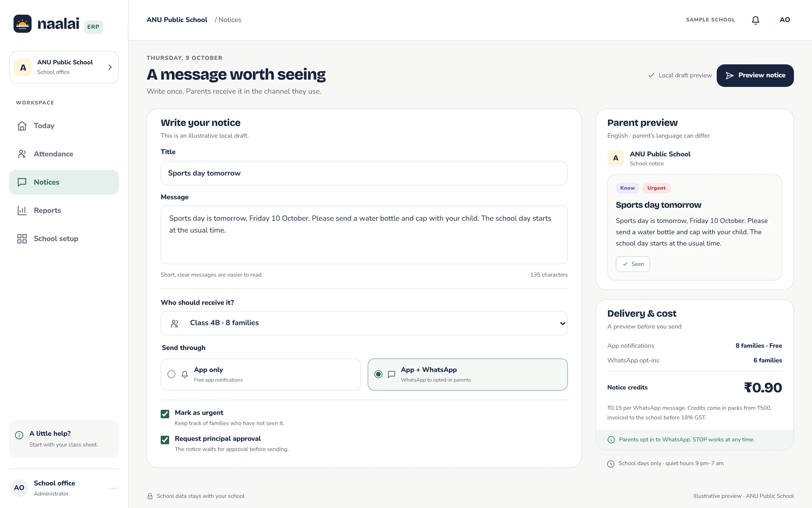
Task: Click the 8 families · Free value
Action: coord(759,346)
